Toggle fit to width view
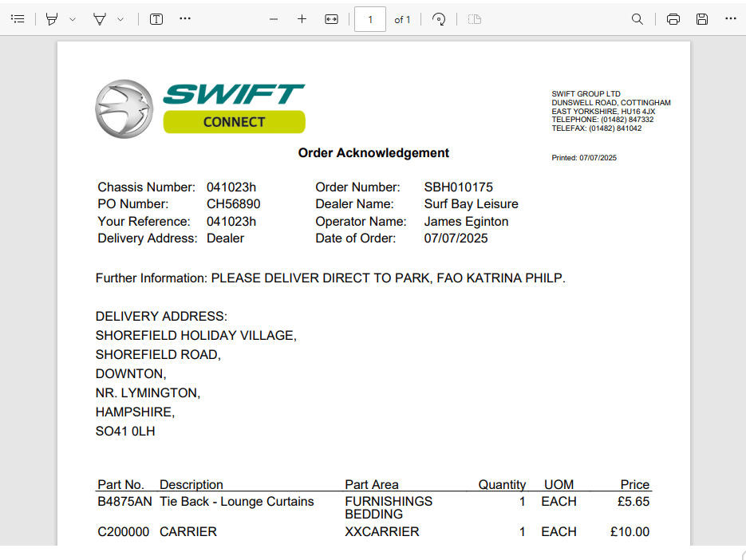 click(x=331, y=19)
